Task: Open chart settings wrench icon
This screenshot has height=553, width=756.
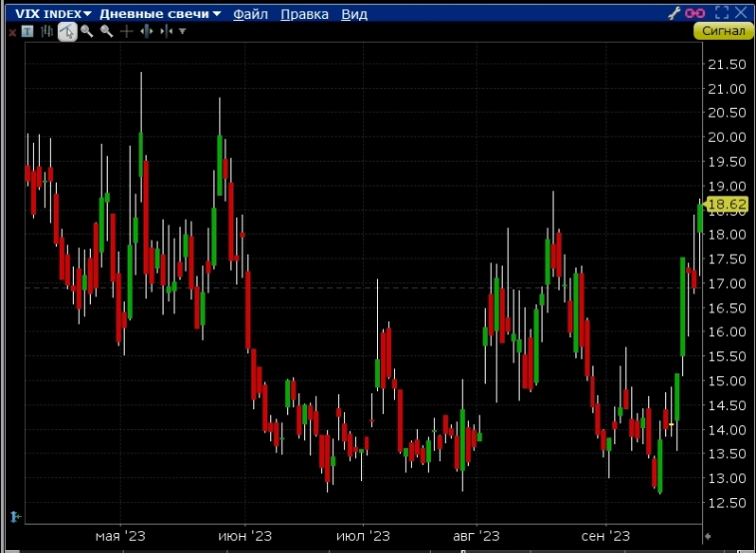Action: (675, 13)
